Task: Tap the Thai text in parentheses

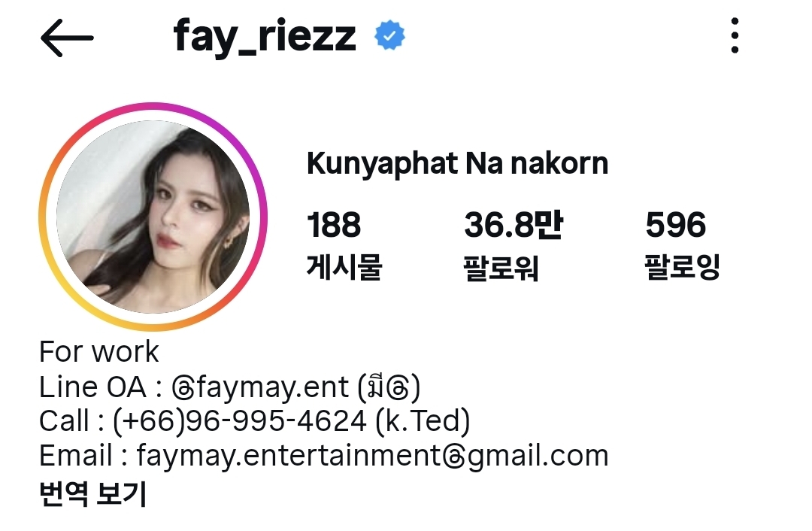Action: 389,387
